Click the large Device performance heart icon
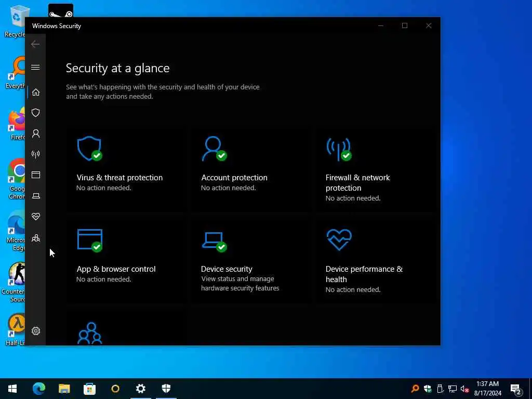 click(x=339, y=240)
